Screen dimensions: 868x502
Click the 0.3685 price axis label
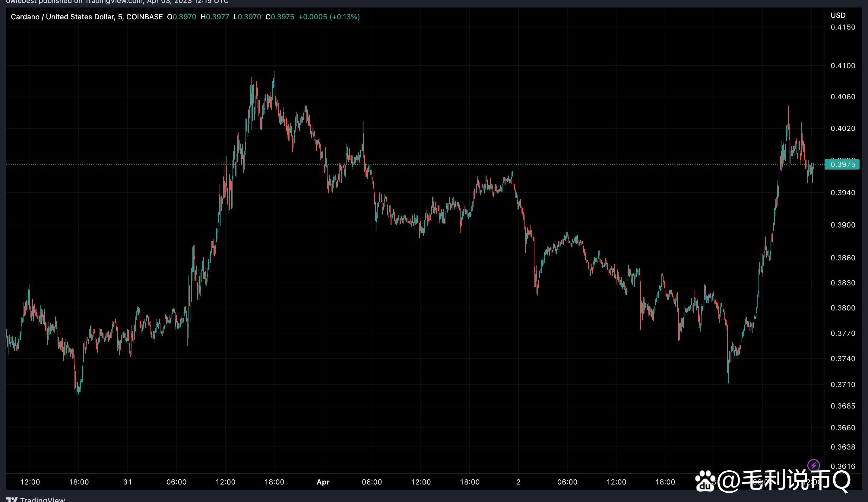coord(843,406)
